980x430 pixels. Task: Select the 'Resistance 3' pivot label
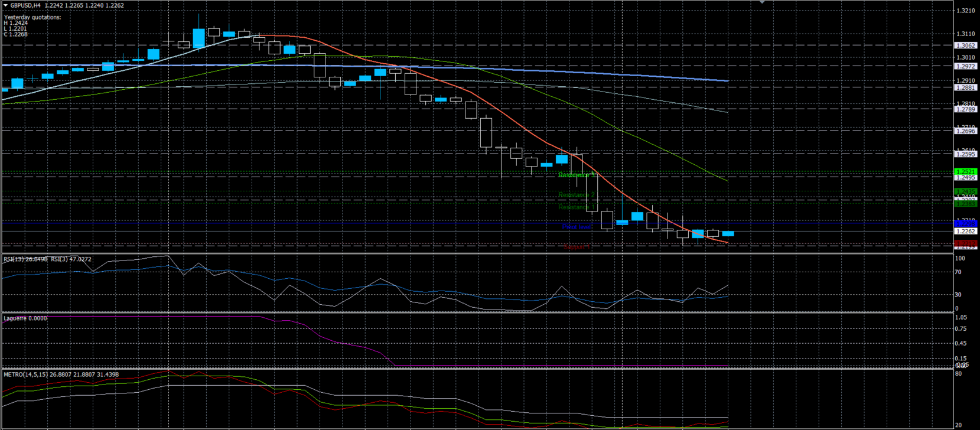(x=577, y=175)
